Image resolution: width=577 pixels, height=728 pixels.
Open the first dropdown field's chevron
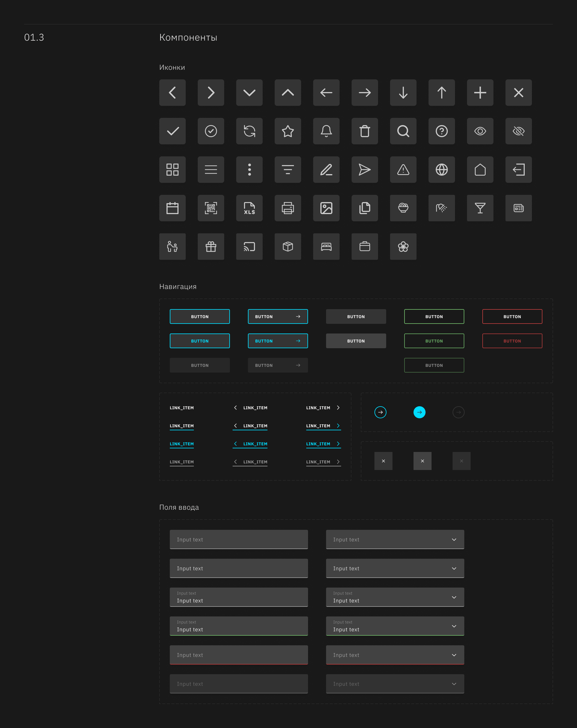click(x=454, y=539)
